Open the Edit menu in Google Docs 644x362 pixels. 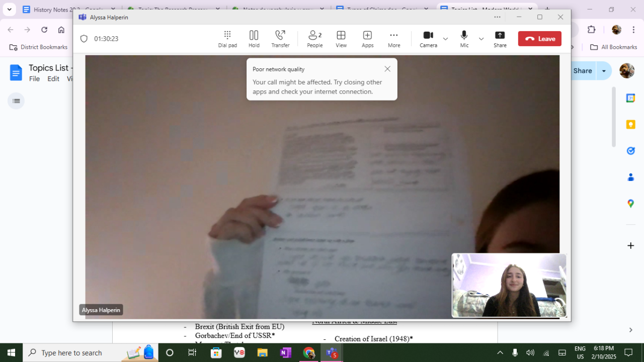(53, 79)
